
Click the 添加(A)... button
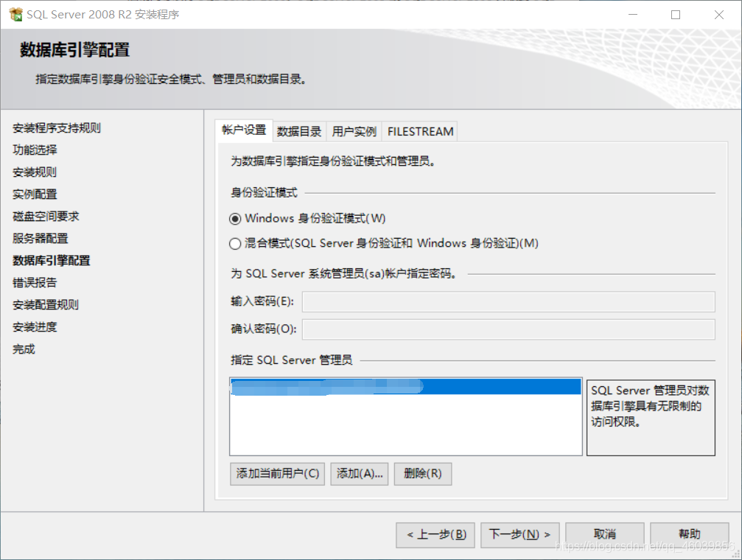[x=359, y=474]
